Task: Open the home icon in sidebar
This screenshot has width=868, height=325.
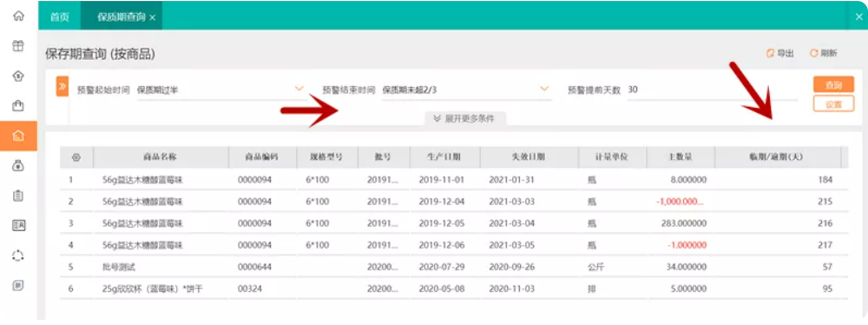Action: point(18,16)
